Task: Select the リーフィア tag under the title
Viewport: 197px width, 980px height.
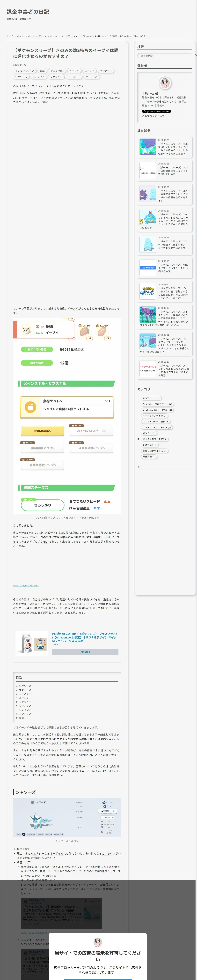Action: click(x=91, y=77)
